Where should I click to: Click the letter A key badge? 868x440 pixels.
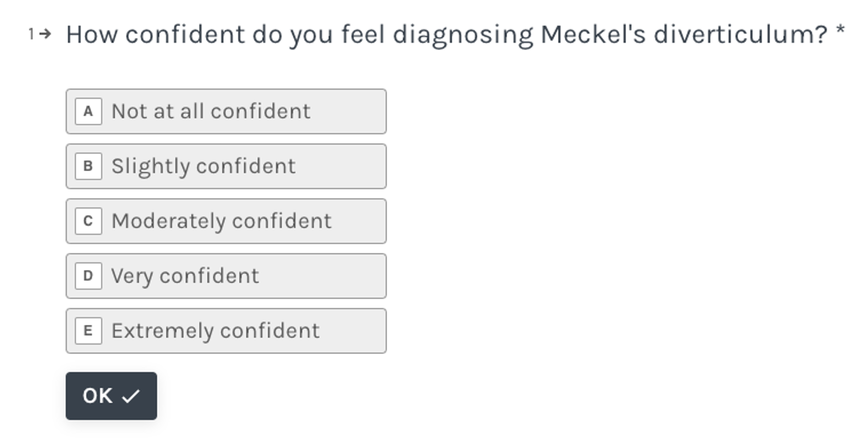pos(88,111)
